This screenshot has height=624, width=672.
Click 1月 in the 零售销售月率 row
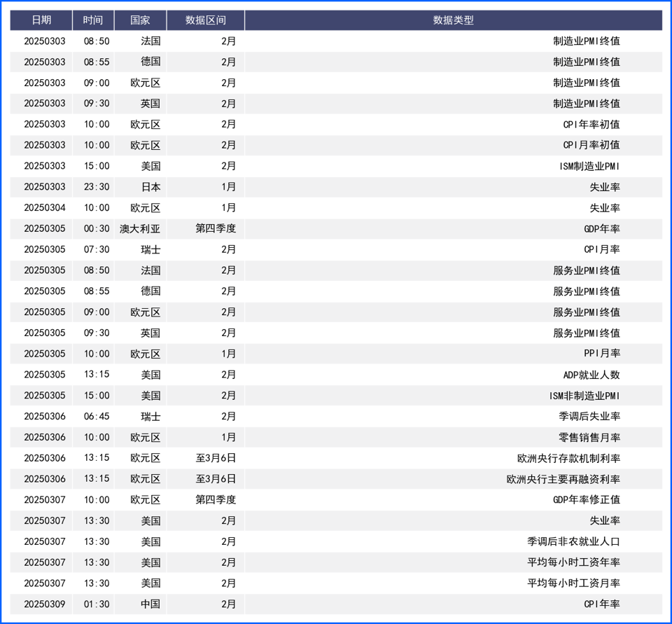click(228, 437)
